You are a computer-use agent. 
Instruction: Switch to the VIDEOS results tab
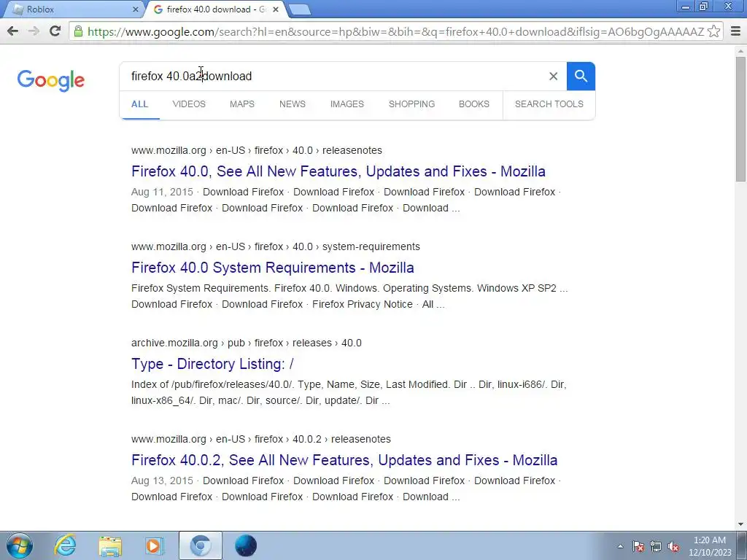click(x=189, y=104)
